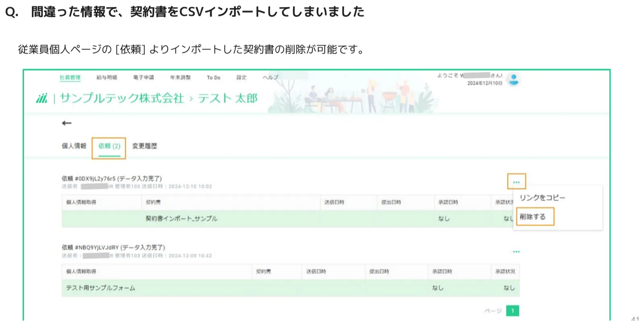Image resolution: width=644 pixels, height=326 pixels.
Task: Click the company logo icon
Action: tap(42, 98)
